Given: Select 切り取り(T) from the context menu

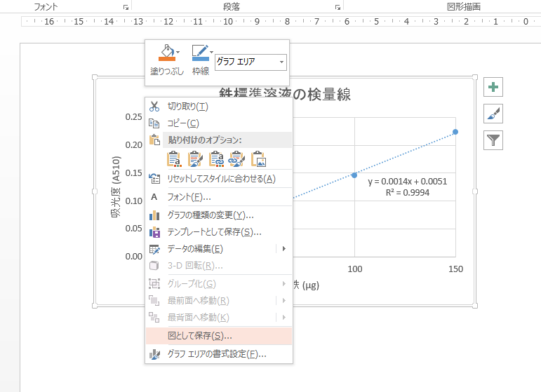Looking at the screenshot, I should (x=187, y=107).
